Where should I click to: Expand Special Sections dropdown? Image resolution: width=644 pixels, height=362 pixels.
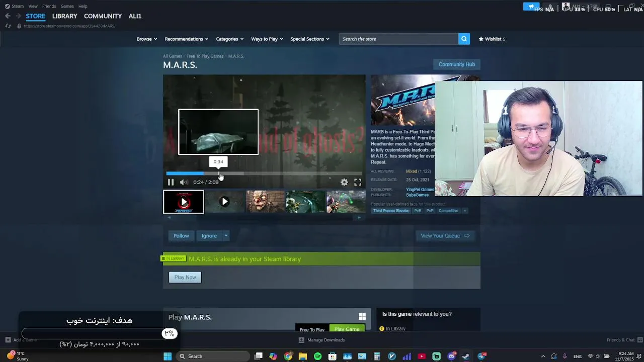[310, 39]
